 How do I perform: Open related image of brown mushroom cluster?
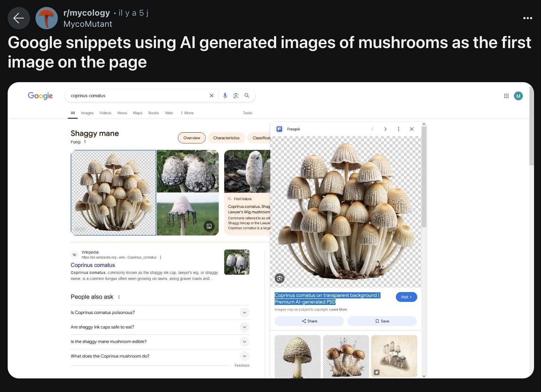point(346,356)
